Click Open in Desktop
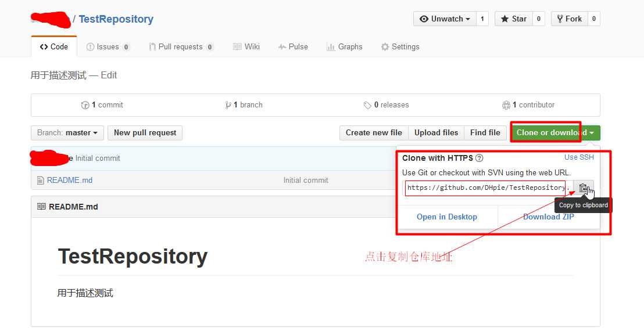 pos(447,217)
